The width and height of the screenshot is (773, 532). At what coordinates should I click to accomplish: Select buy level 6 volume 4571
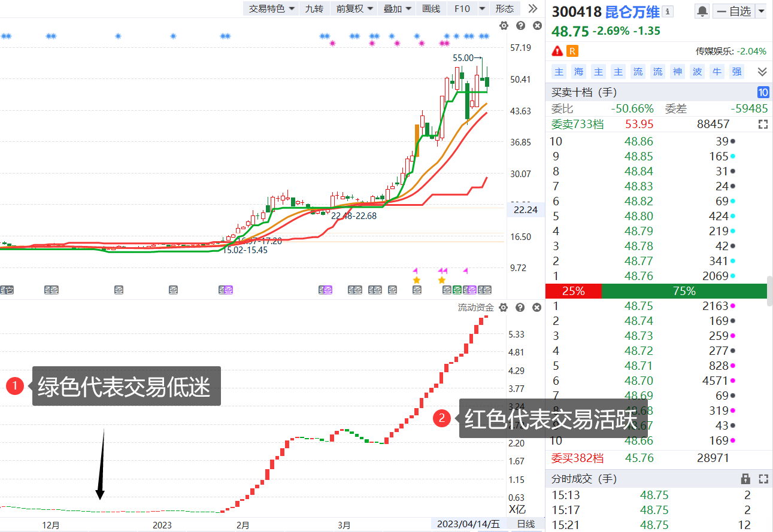tap(714, 381)
